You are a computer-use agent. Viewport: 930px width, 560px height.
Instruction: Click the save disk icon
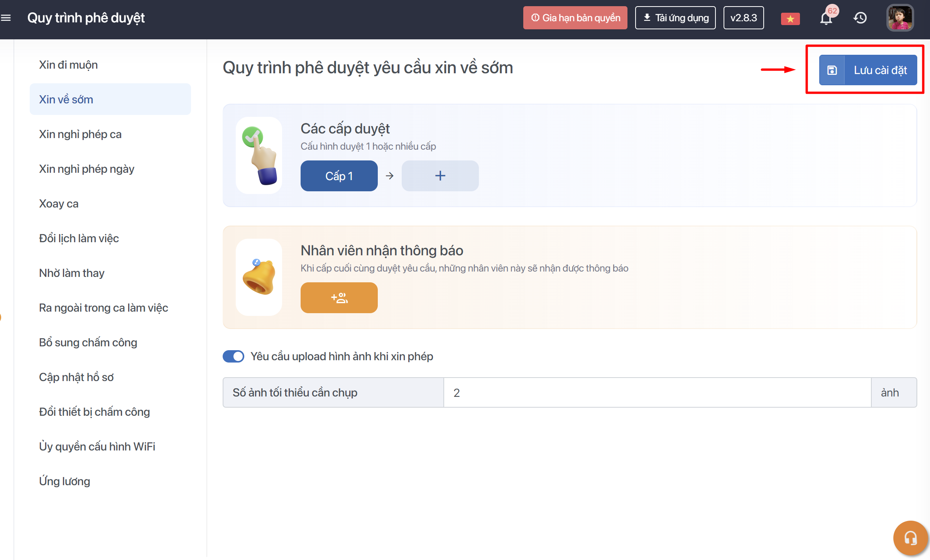(832, 70)
